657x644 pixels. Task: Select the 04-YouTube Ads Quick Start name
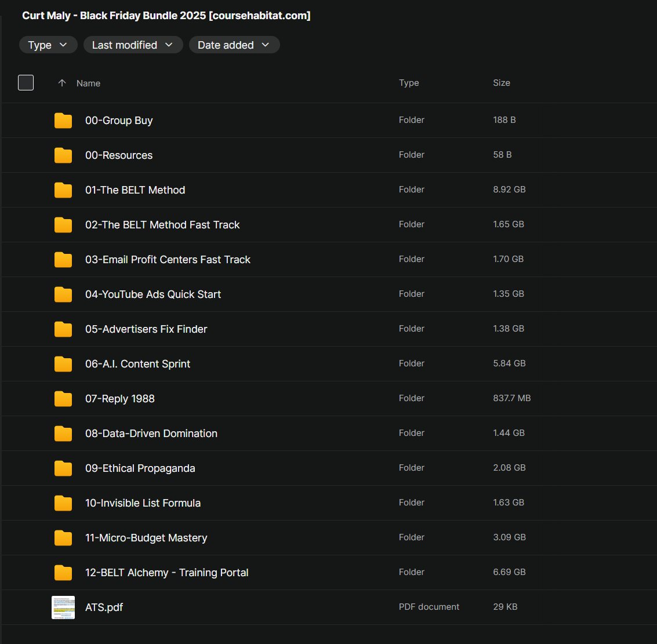click(x=153, y=294)
